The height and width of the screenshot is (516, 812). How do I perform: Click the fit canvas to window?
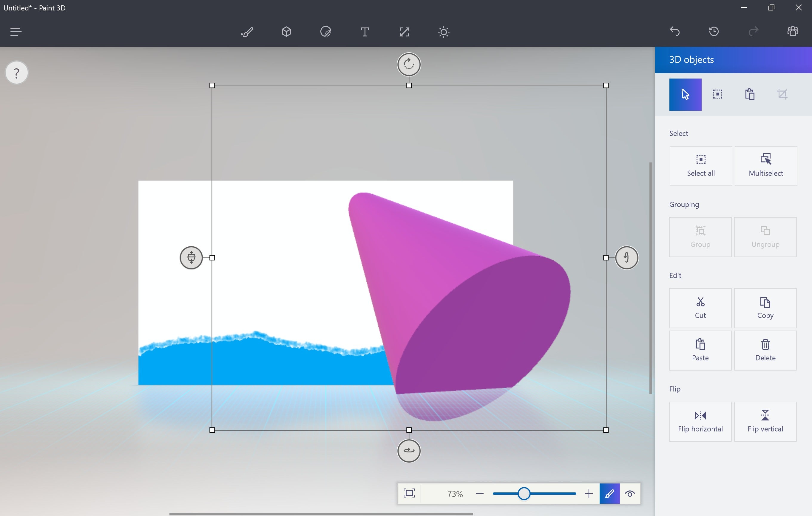(410, 494)
